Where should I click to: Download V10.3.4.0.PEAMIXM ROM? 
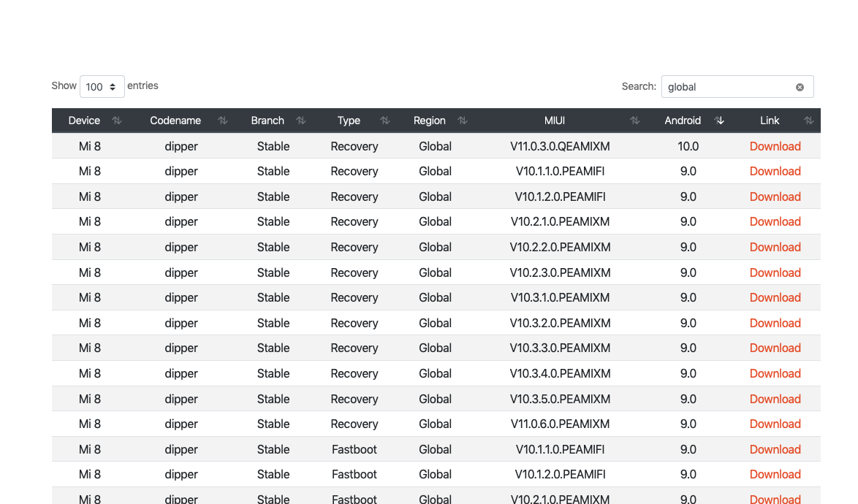775,373
